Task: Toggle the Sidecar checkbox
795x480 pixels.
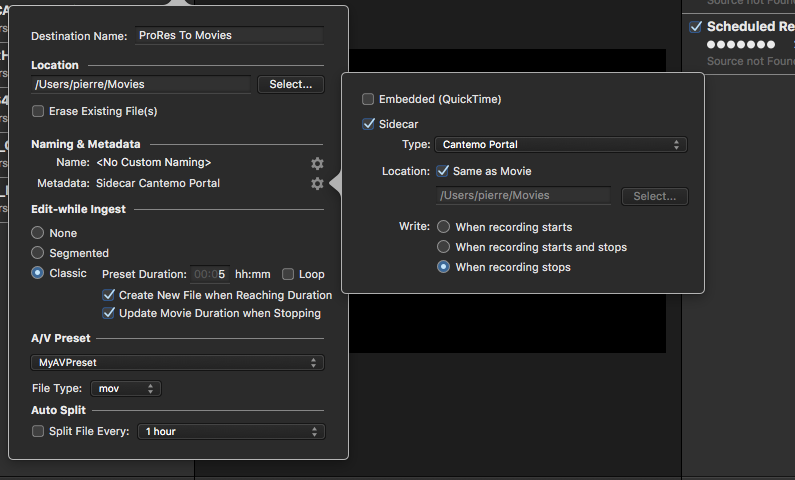Action: pyautogui.click(x=368, y=124)
